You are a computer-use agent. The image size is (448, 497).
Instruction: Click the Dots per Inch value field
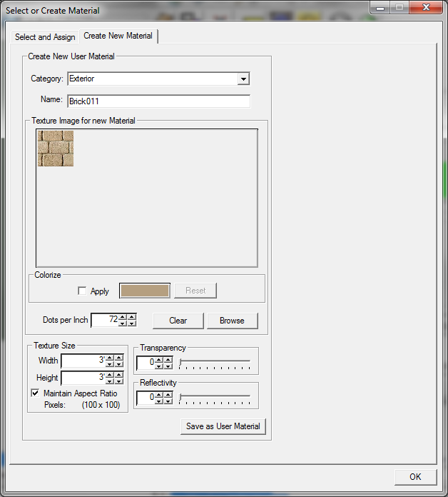105,320
